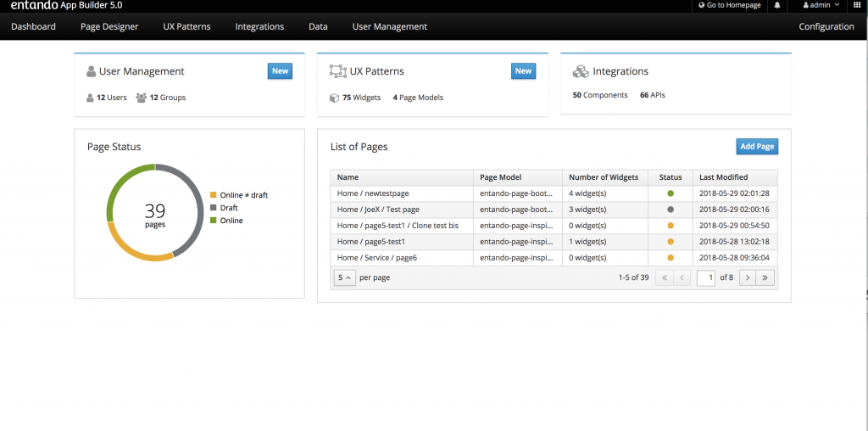Click the page number input field
This screenshot has height=431, width=868.
tap(706, 277)
